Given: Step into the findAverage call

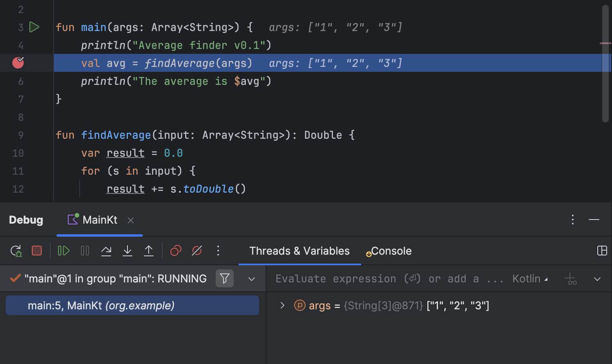Looking at the screenshot, I should 127,251.
